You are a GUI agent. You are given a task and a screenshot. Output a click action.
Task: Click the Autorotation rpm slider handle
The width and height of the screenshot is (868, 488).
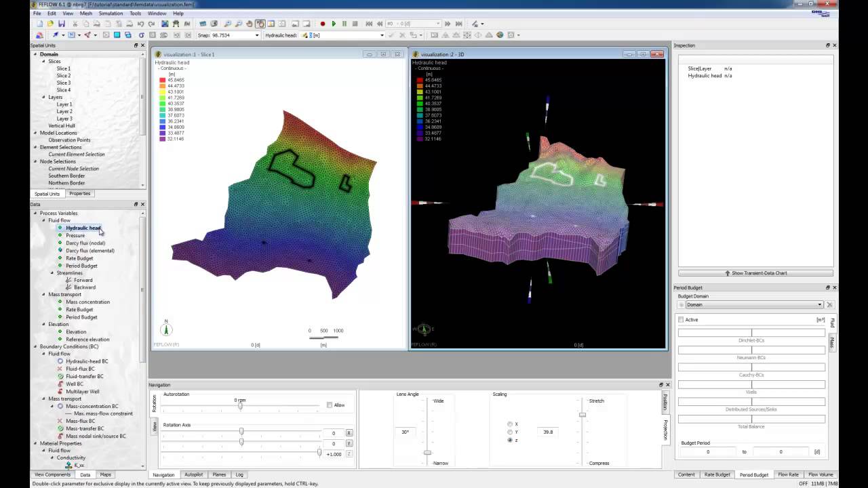click(x=240, y=405)
